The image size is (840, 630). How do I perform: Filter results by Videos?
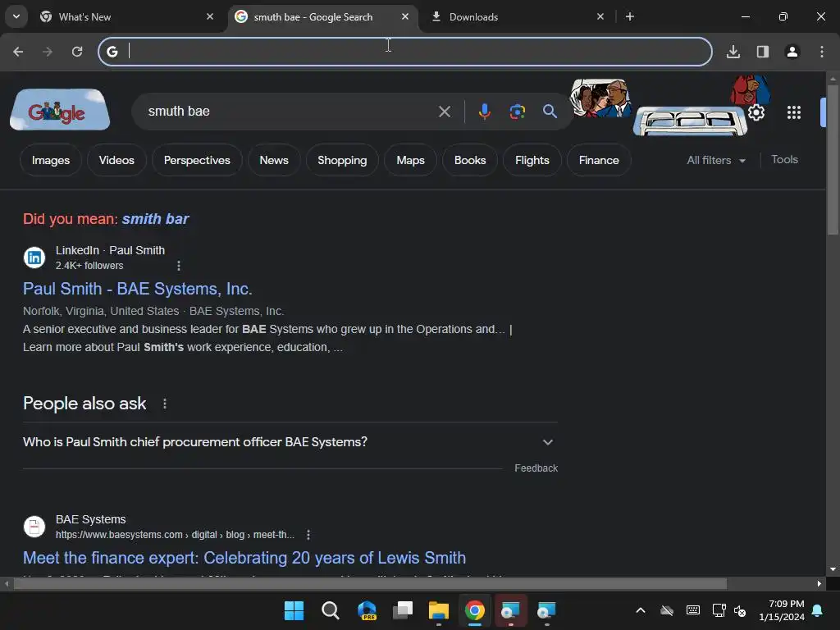click(116, 160)
